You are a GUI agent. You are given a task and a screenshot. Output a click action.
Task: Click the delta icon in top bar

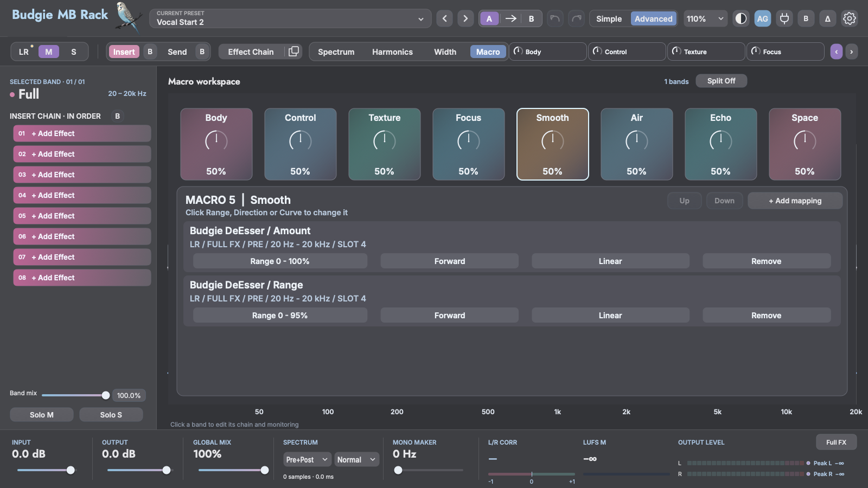click(x=827, y=18)
